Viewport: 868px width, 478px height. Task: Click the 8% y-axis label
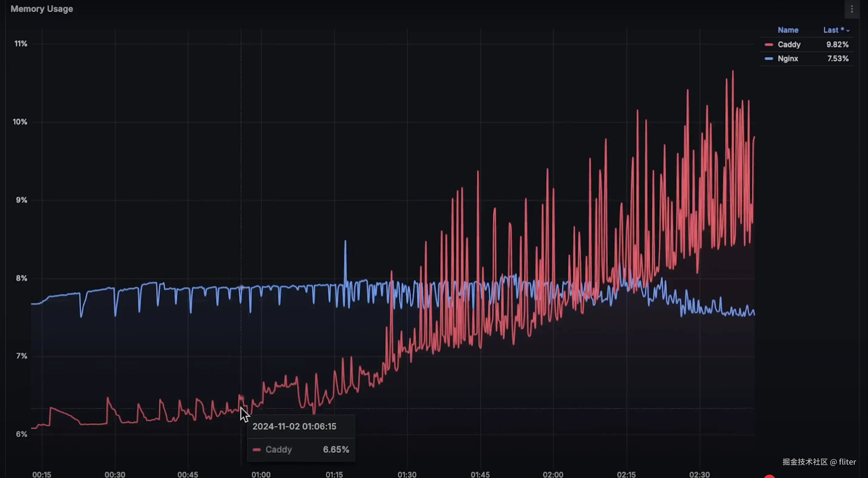21,278
